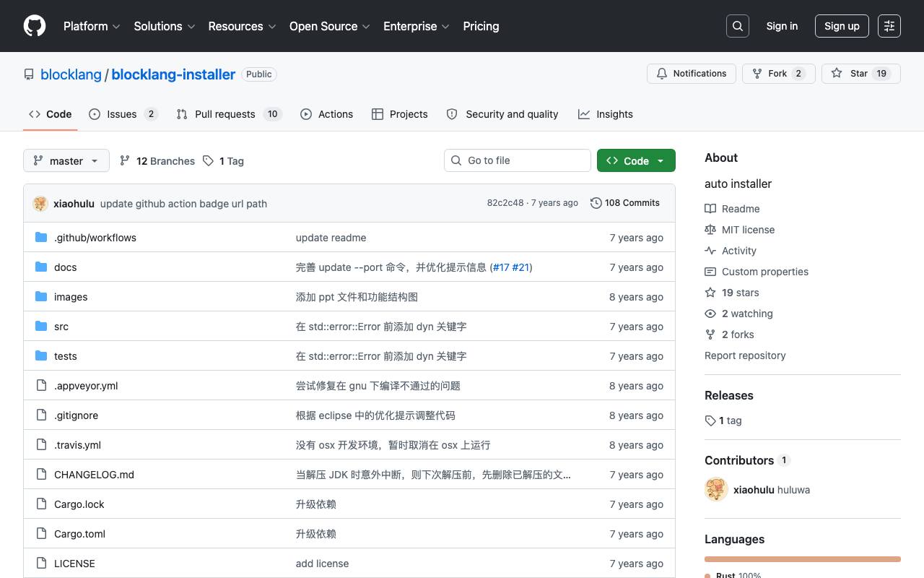Click huluwa's avatar under Contributors
Screen dimensions: 924x578
pos(716,490)
